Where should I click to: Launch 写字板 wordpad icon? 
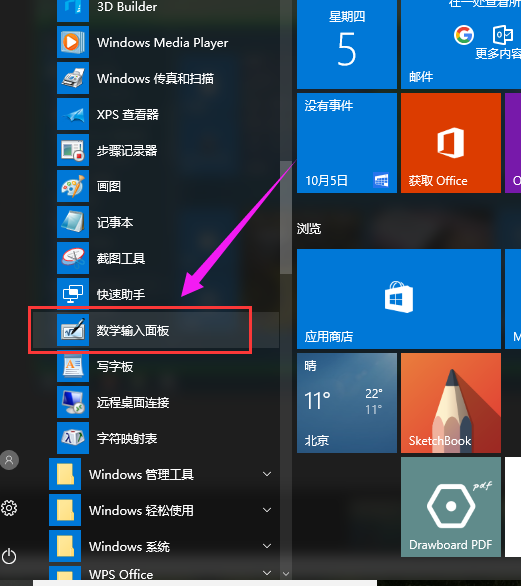pyautogui.click(x=73, y=366)
